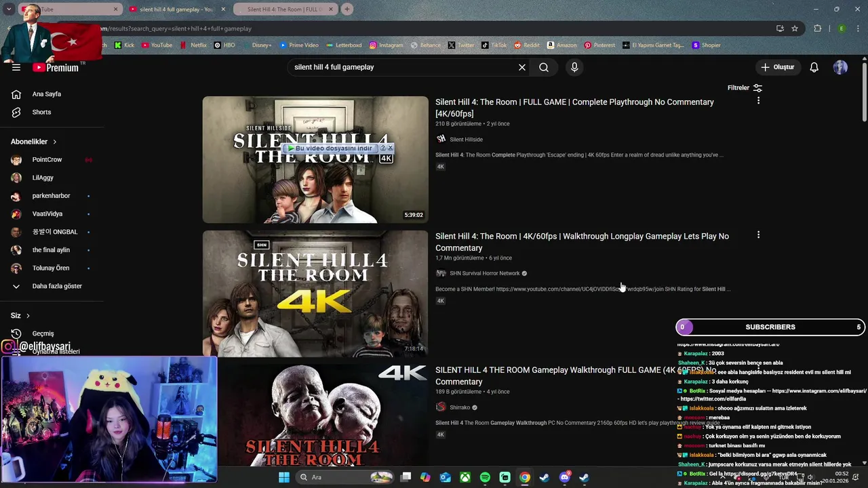Open the Kick bookmark
868x488 pixels.
[x=124, y=45]
